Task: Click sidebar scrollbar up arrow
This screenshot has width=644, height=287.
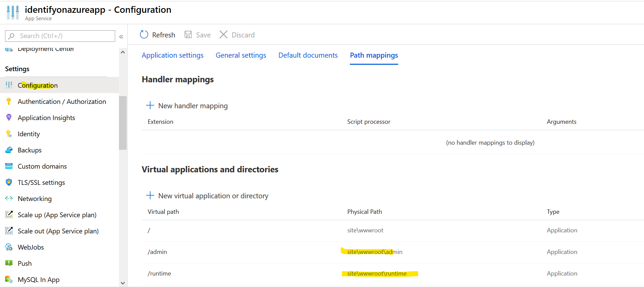Action: point(123,52)
